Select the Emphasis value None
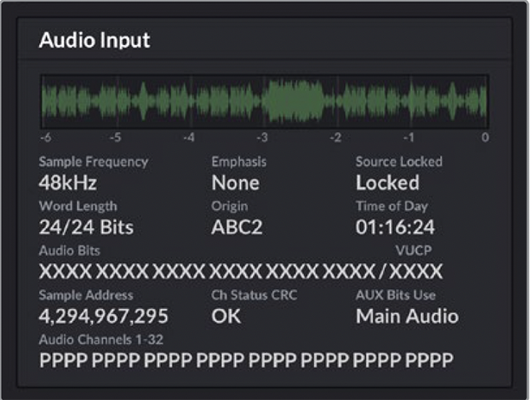This screenshot has width=532, height=400. point(235,183)
